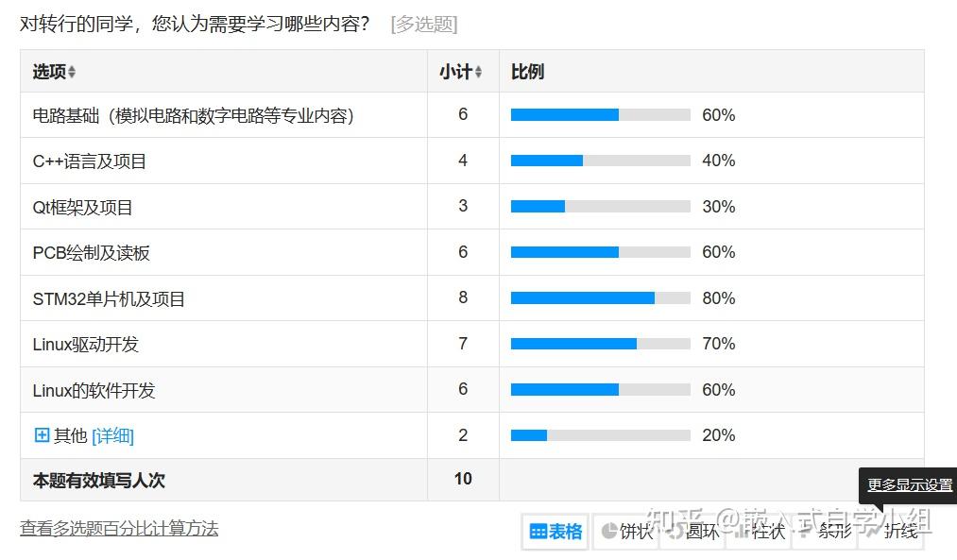Click the 比例 column header
This screenshot has height=560, width=957.
[x=527, y=72]
